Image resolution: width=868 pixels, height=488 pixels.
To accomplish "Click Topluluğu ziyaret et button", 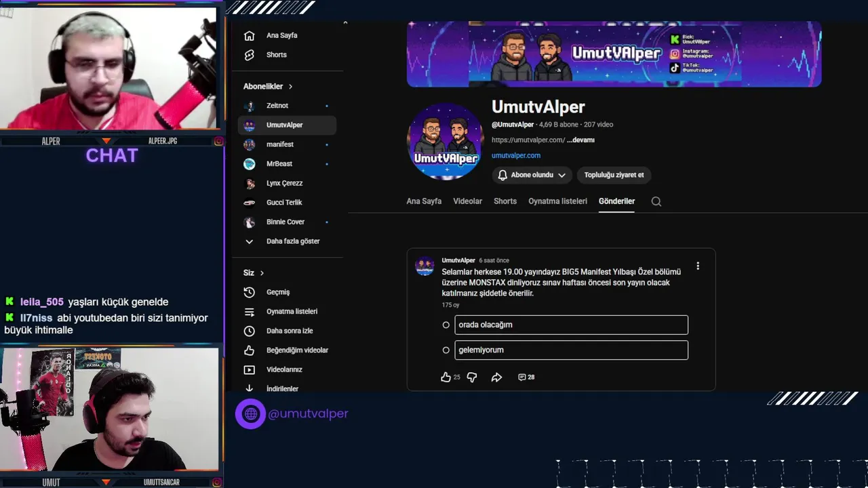I will tap(614, 175).
